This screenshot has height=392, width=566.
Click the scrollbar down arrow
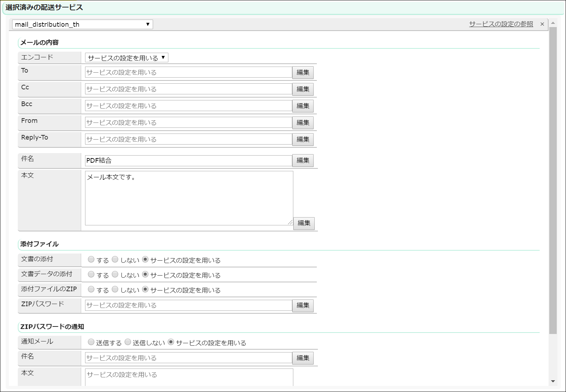(x=553, y=381)
